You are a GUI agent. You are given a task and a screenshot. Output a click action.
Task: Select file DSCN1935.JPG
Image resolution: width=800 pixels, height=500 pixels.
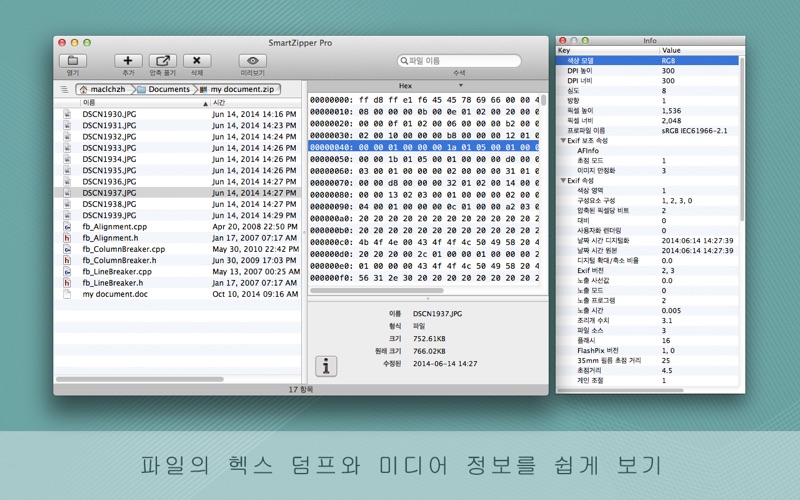[x=109, y=170]
